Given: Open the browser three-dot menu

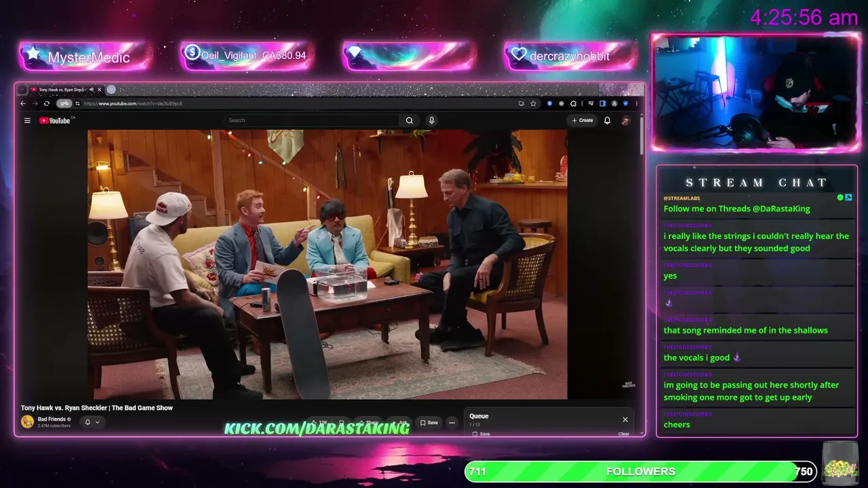Looking at the screenshot, I should (636, 104).
